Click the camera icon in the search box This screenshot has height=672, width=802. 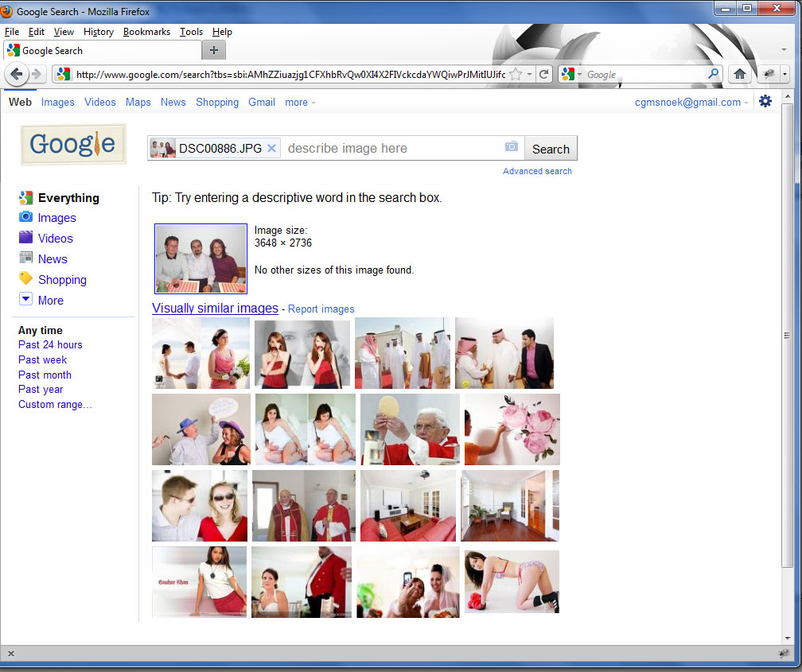click(x=511, y=148)
